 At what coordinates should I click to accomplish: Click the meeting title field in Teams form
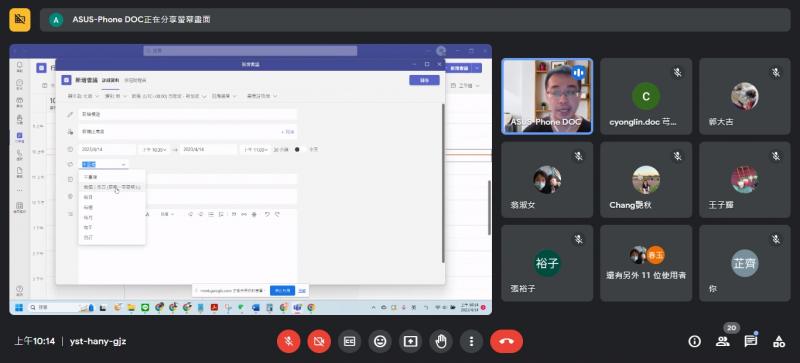(187, 114)
